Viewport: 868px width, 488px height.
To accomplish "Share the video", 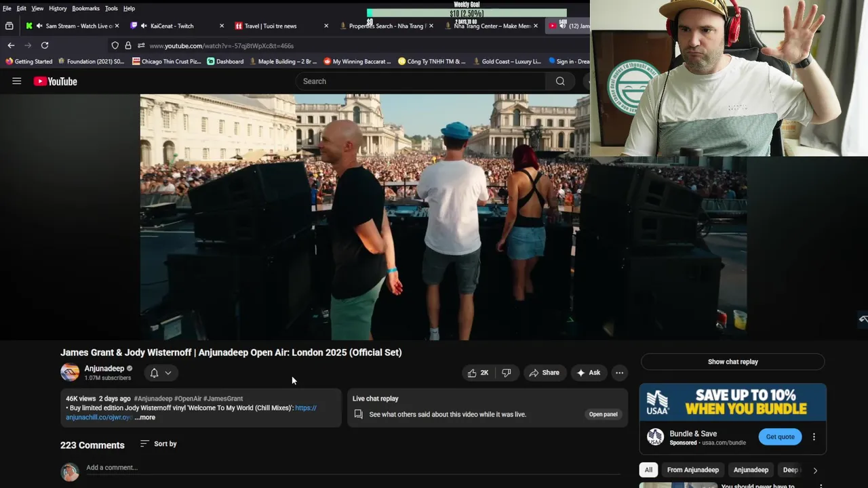I will pyautogui.click(x=545, y=373).
